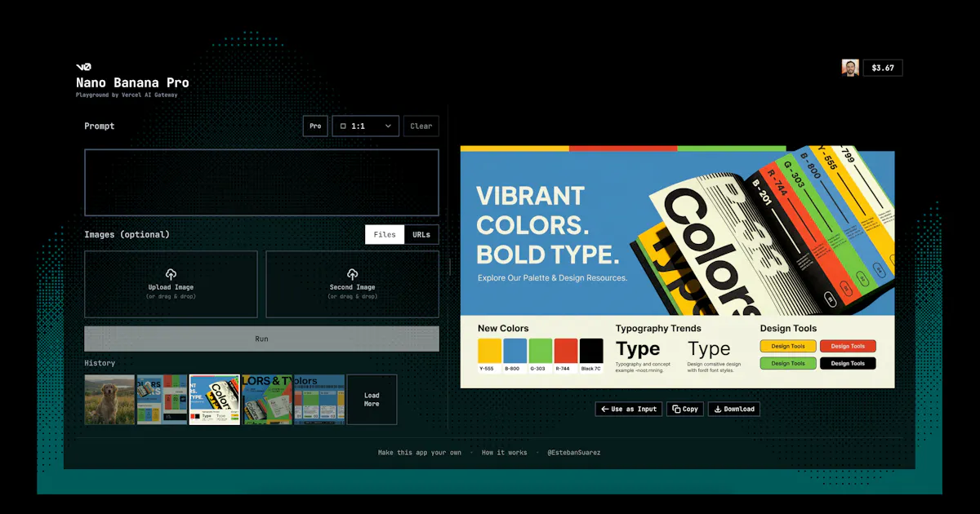The image size is (980, 514).
Task: Click the 'Typography Trends' heading
Action: [x=658, y=328]
